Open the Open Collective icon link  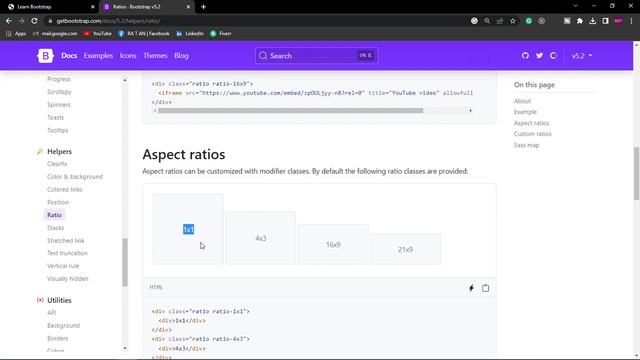tap(553, 56)
